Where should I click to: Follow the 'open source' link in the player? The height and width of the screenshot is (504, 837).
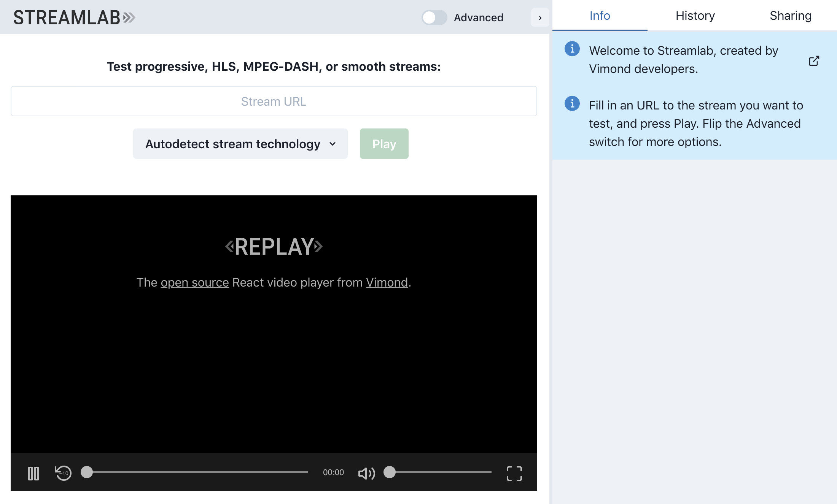(194, 282)
